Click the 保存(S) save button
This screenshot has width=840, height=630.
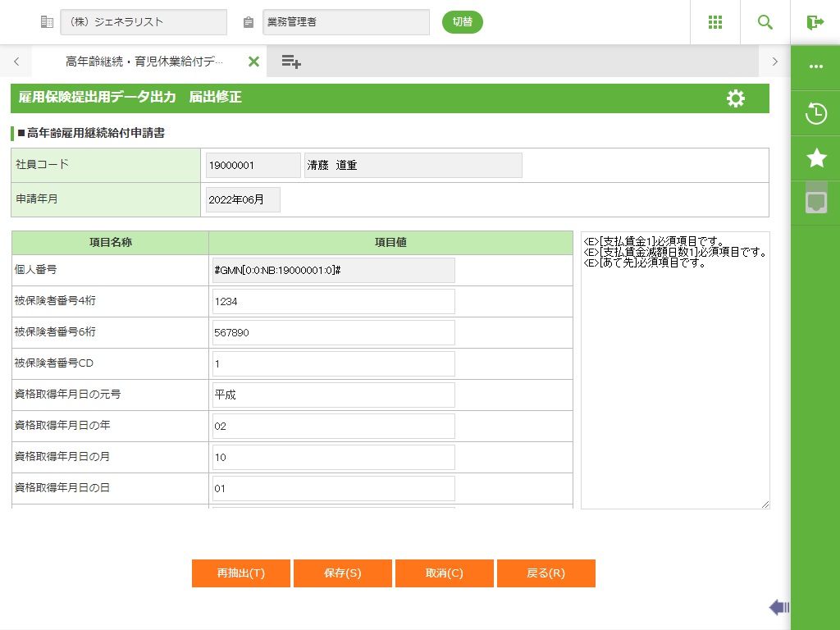[x=342, y=573]
